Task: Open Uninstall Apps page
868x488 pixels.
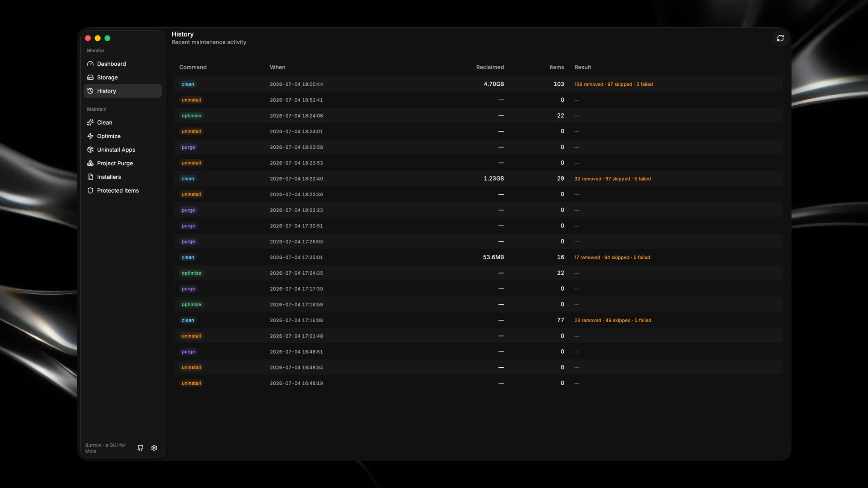Action: point(123,150)
